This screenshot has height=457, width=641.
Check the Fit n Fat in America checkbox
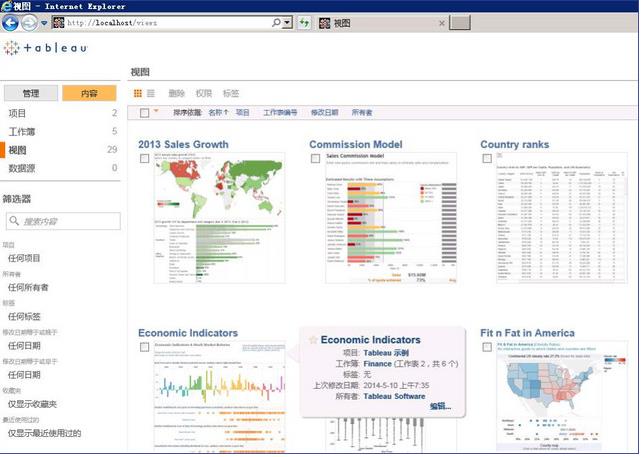[x=487, y=347]
